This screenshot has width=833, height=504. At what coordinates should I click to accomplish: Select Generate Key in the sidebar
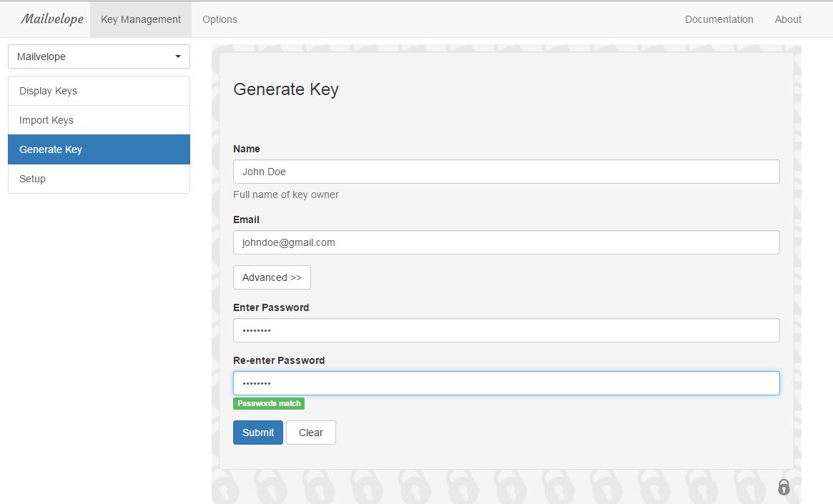(99, 149)
